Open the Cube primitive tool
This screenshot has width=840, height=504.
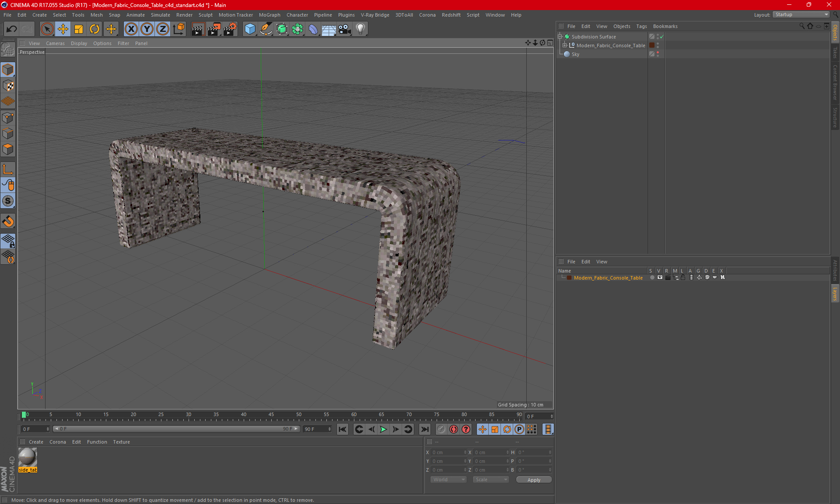250,29
